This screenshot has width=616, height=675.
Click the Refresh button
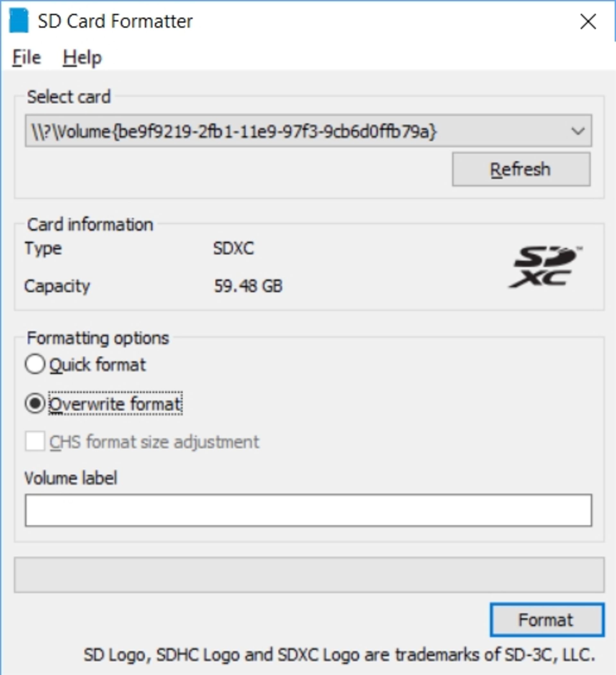coord(521,169)
